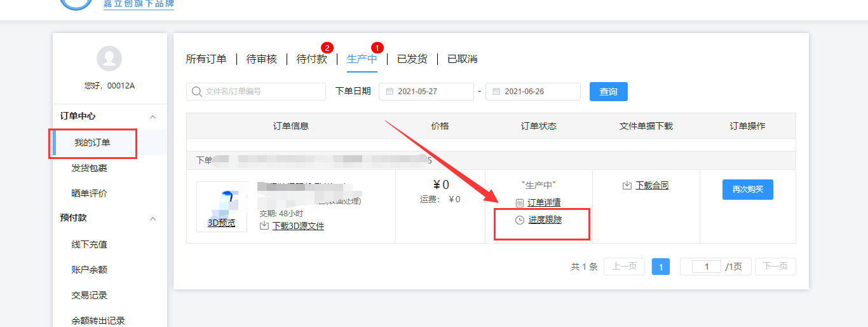Click the 订单详情 document icon
This screenshot has width=868, height=327.
tap(519, 203)
